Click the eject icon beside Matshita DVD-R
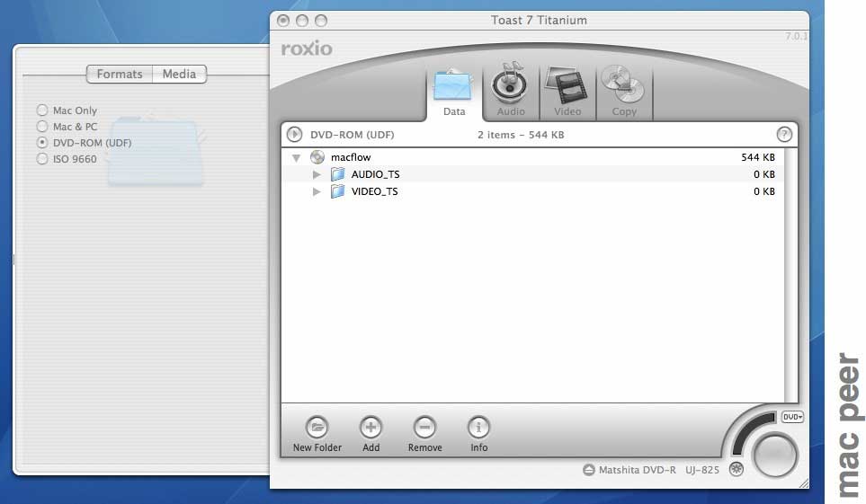 coord(589,470)
